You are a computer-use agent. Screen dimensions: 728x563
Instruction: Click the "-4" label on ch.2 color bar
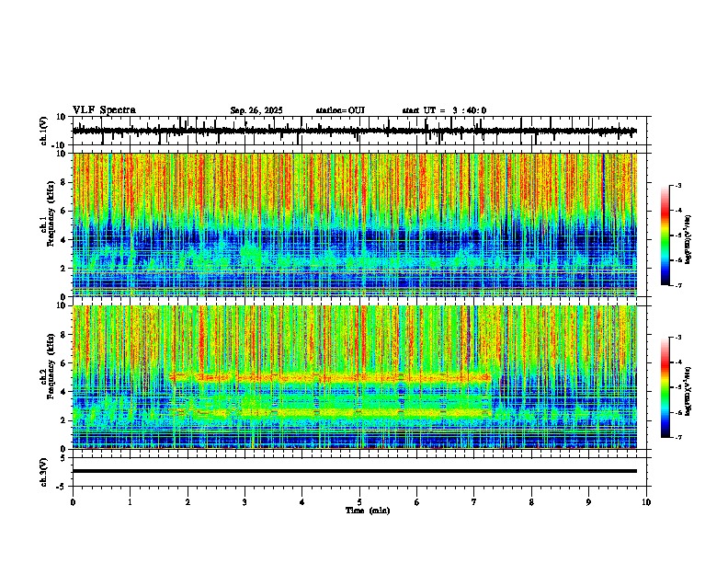click(x=678, y=362)
